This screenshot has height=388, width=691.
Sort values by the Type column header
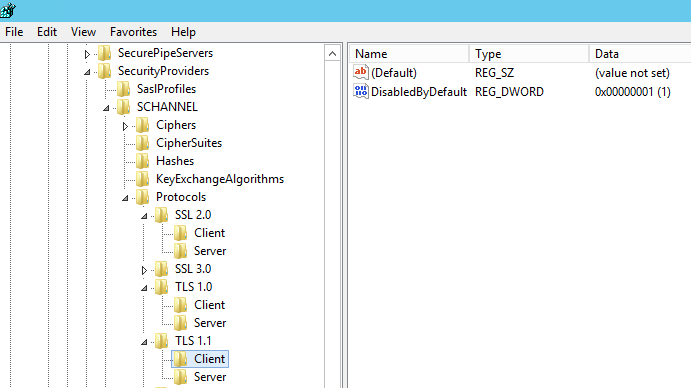pos(529,54)
